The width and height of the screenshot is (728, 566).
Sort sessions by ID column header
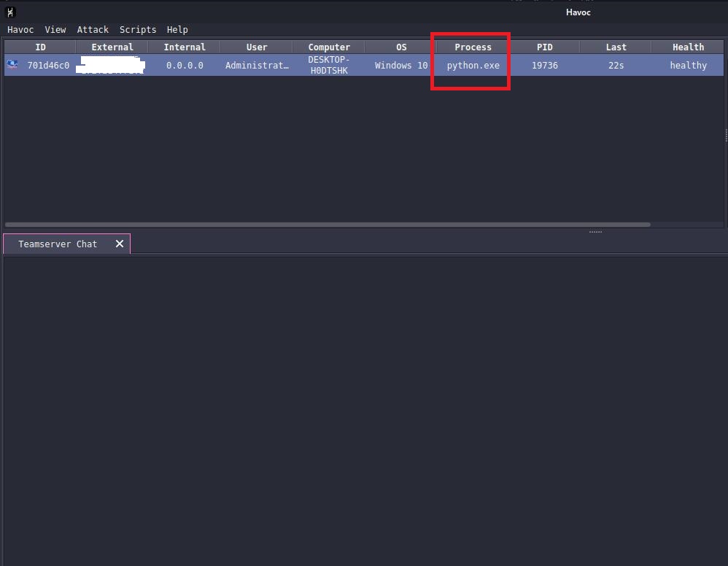pyautogui.click(x=40, y=47)
